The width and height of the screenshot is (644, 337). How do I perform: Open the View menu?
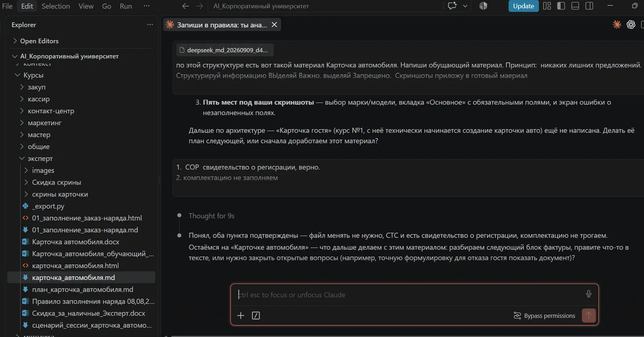(86, 6)
